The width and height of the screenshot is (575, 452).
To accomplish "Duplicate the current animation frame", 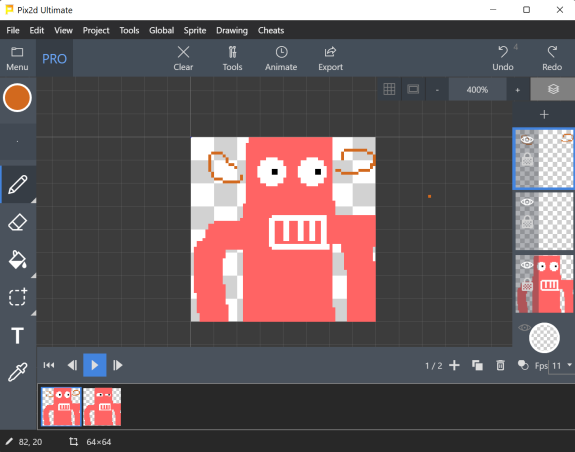I will pos(477,365).
